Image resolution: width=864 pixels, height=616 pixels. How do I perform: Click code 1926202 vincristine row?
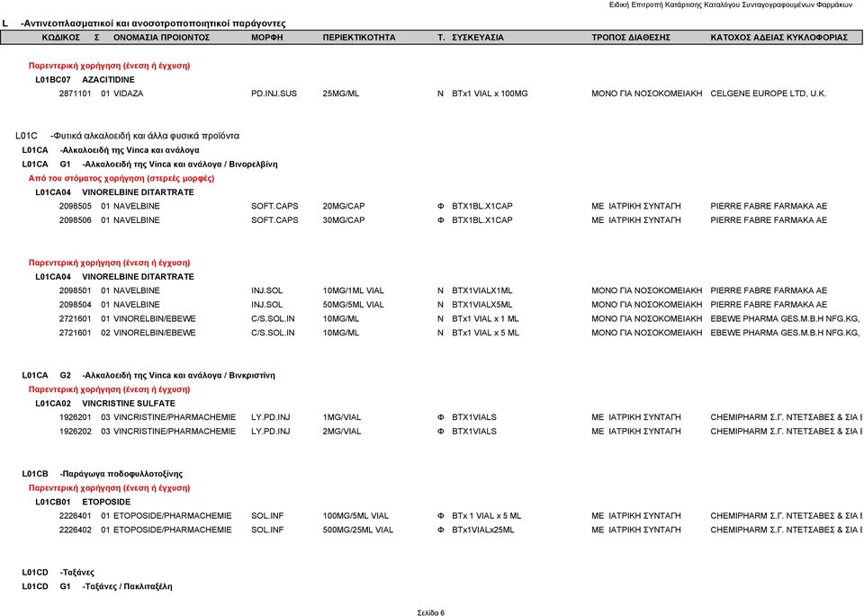pyautogui.click(x=75, y=432)
